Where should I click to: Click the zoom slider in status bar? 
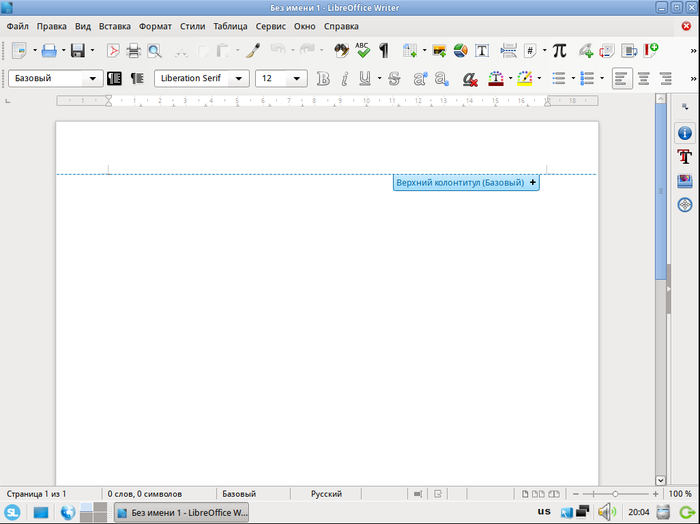point(615,494)
